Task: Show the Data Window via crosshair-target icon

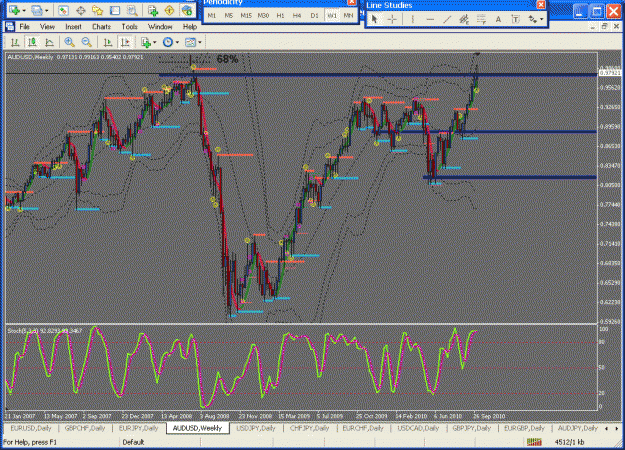Action: [81, 10]
